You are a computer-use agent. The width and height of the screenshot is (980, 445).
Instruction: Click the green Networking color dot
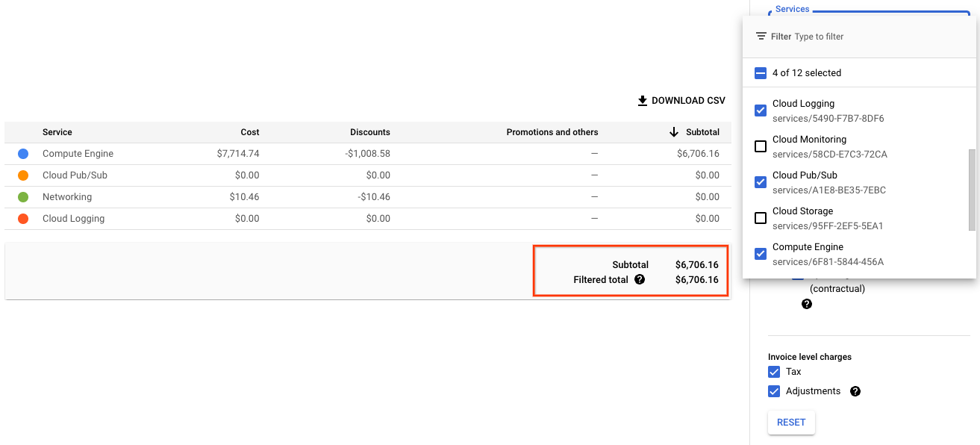click(23, 197)
